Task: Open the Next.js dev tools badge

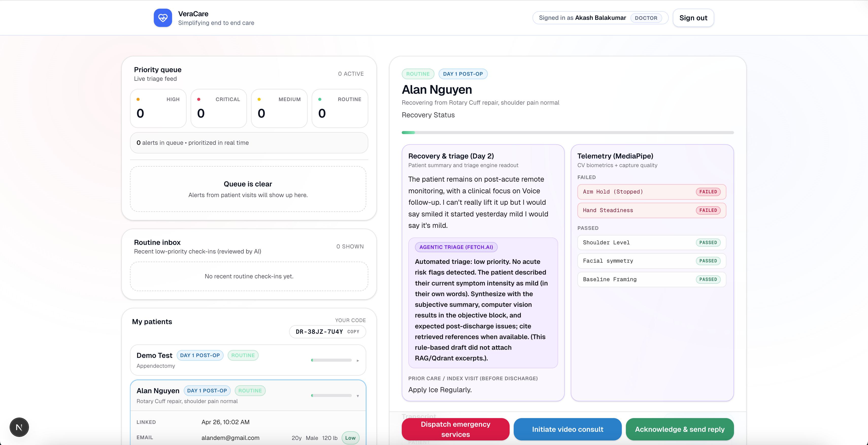Action: (19, 427)
